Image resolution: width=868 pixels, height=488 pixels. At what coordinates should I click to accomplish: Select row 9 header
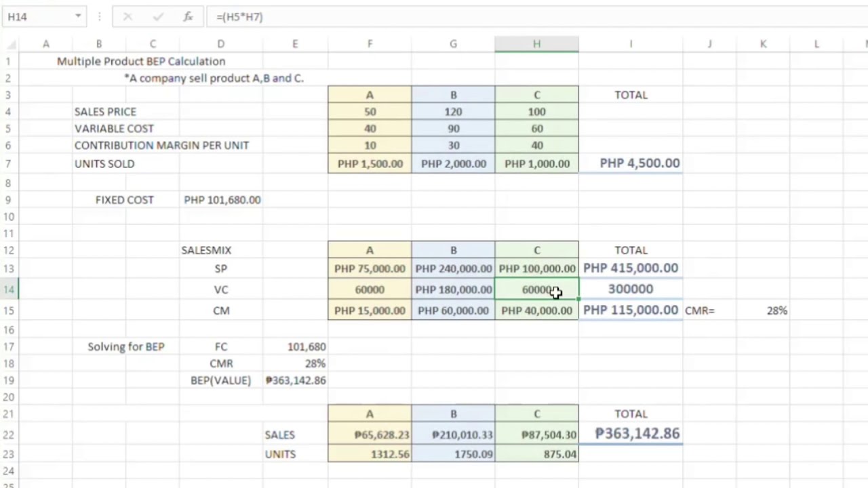(9, 200)
